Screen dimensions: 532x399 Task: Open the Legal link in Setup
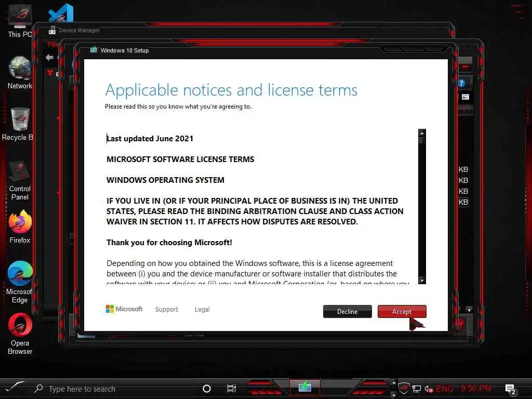point(202,310)
